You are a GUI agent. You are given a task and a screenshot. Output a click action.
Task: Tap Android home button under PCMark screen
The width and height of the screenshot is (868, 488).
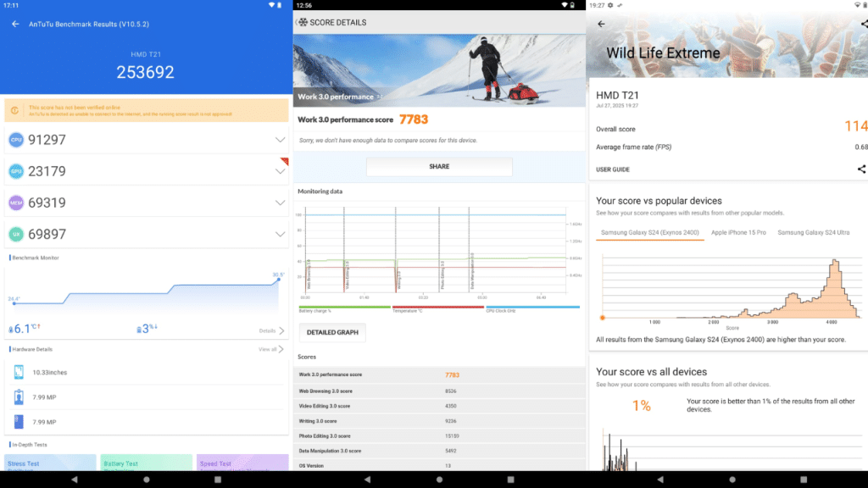tap(439, 480)
